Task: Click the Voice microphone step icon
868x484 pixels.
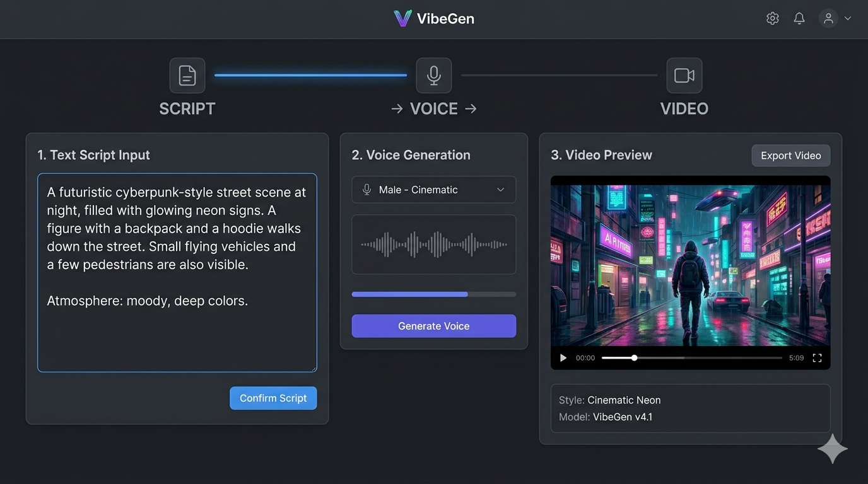Action: point(433,76)
